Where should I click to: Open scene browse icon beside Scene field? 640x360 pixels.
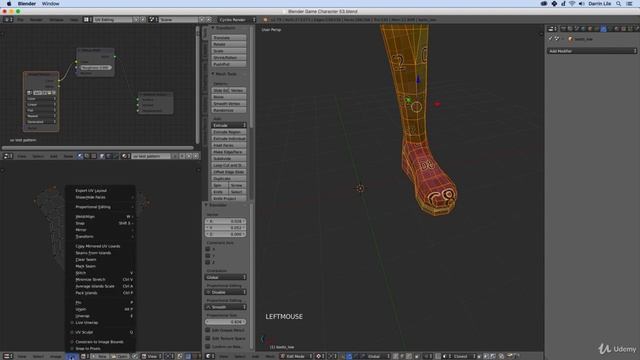point(152,19)
